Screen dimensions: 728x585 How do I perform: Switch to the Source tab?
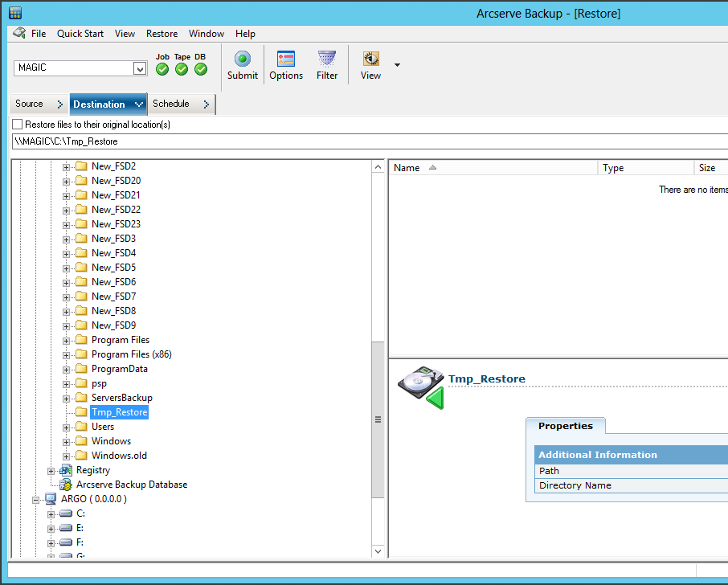coord(39,104)
